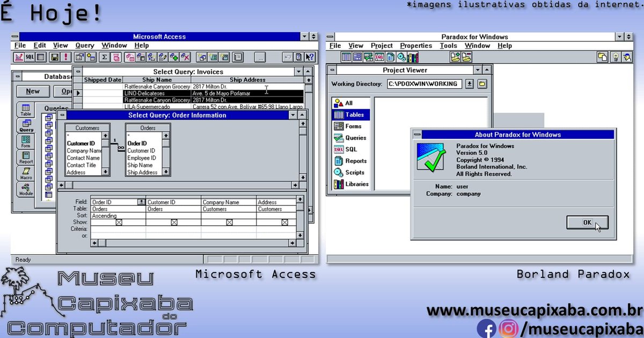Screen dimensions: 644x338
Task: Click the Open Table icon in Paradox toolbar
Action: pos(346,57)
